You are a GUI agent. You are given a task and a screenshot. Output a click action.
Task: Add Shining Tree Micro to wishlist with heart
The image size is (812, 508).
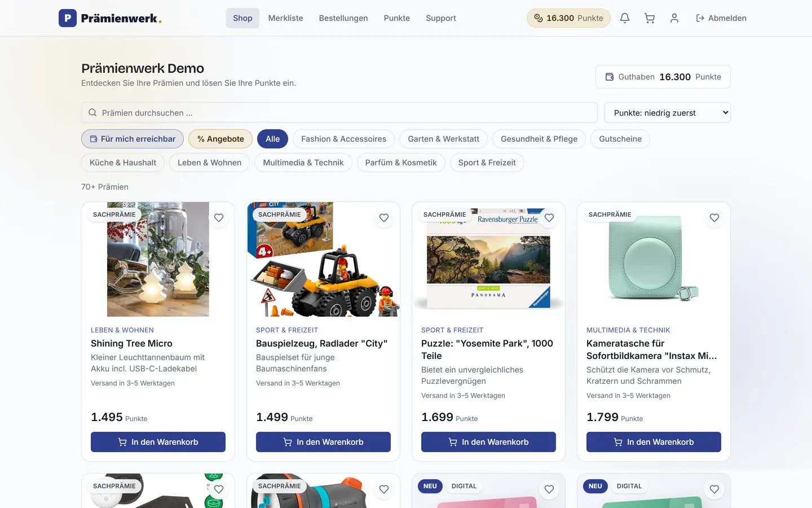(219, 218)
